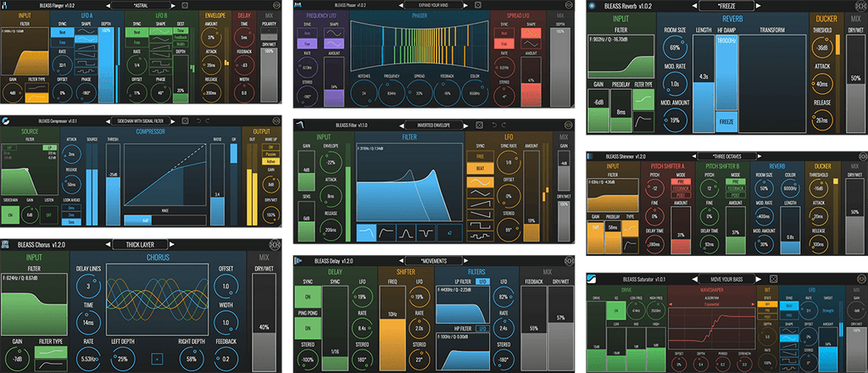This screenshot has height=373, width=868.
Task: Select the LP tab in Compressor source filter
Action: click(x=50, y=148)
